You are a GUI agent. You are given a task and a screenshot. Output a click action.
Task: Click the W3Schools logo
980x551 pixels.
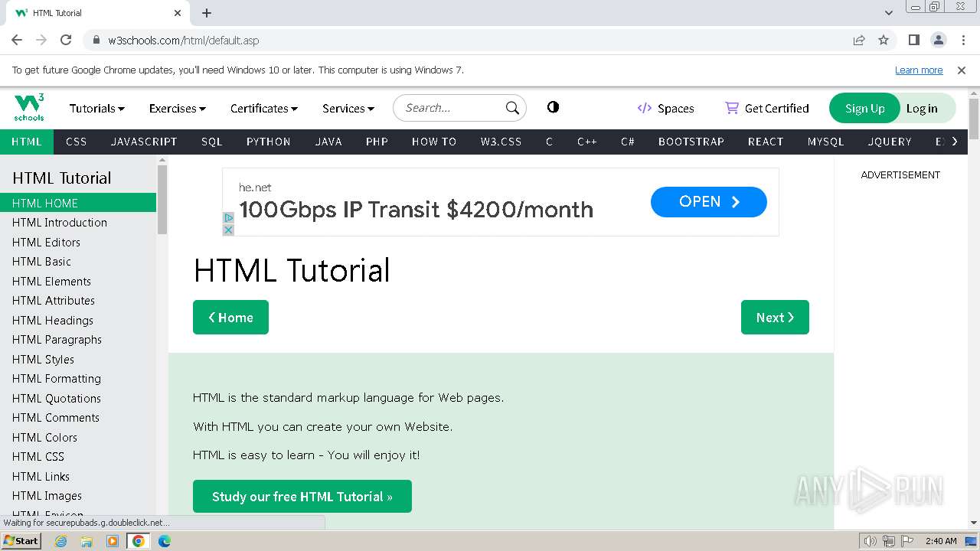29,108
